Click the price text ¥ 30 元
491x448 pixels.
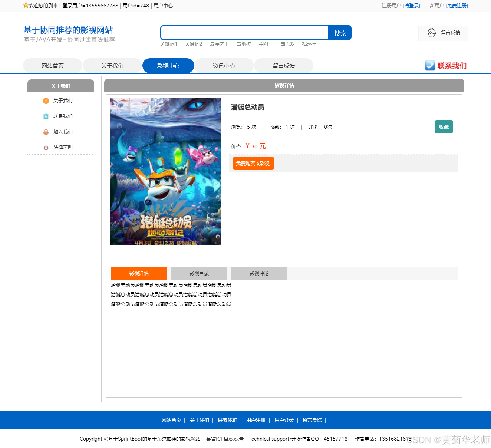point(256,146)
